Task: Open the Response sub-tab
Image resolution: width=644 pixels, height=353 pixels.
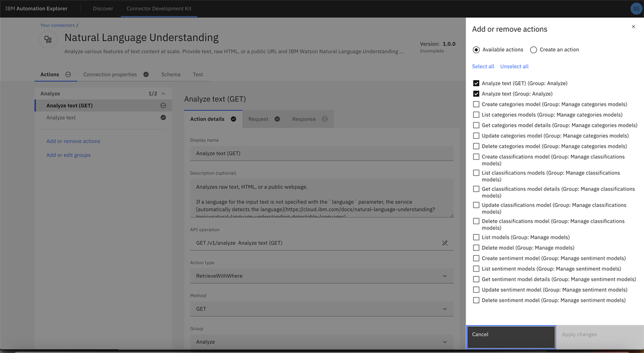Action: pyautogui.click(x=310, y=119)
